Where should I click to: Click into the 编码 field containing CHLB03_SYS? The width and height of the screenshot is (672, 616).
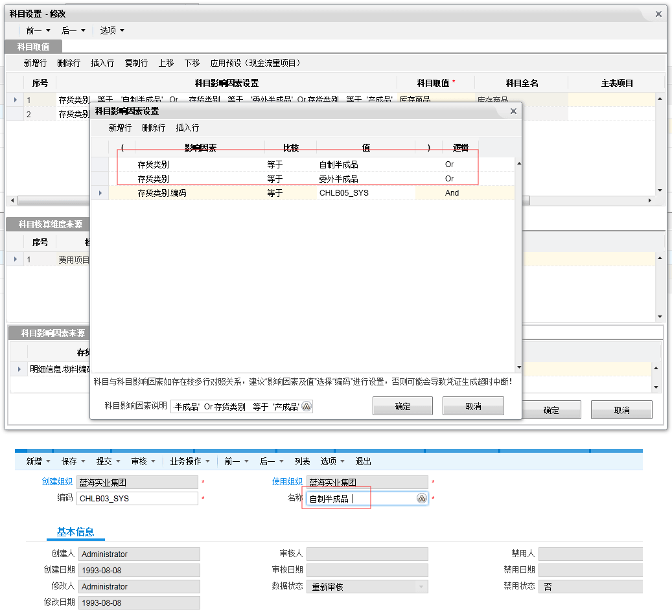[137, 499]
